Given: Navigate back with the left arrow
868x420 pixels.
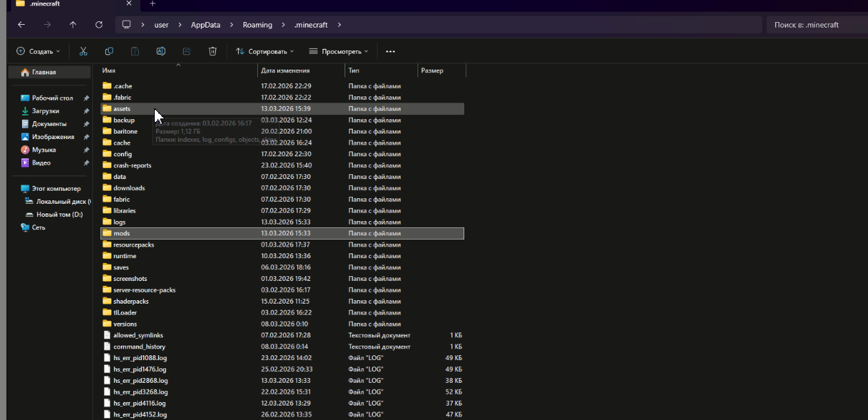Looking at the screenshot, I should coord(21,25).
